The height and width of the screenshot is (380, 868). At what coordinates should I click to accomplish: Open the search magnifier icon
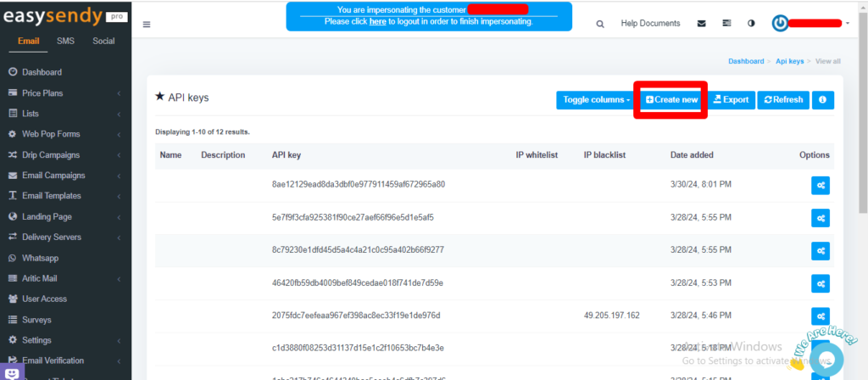600,24
